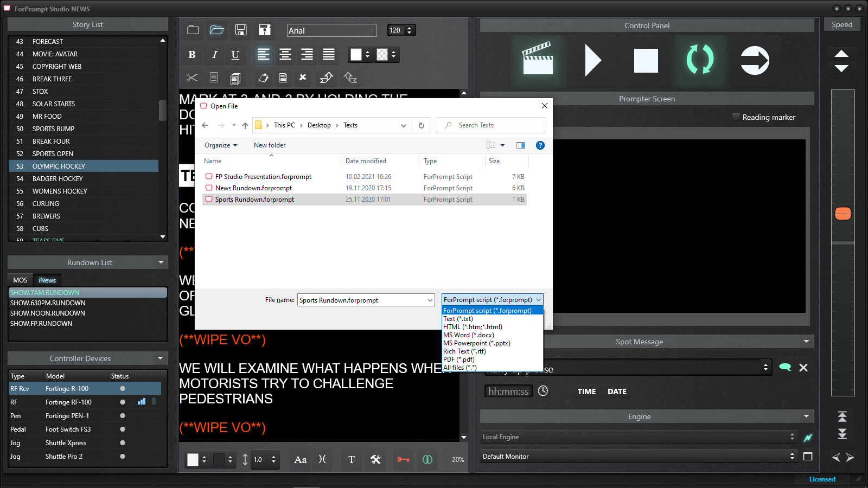
Task: Click the large T text icon
Action: pos(352,460)
